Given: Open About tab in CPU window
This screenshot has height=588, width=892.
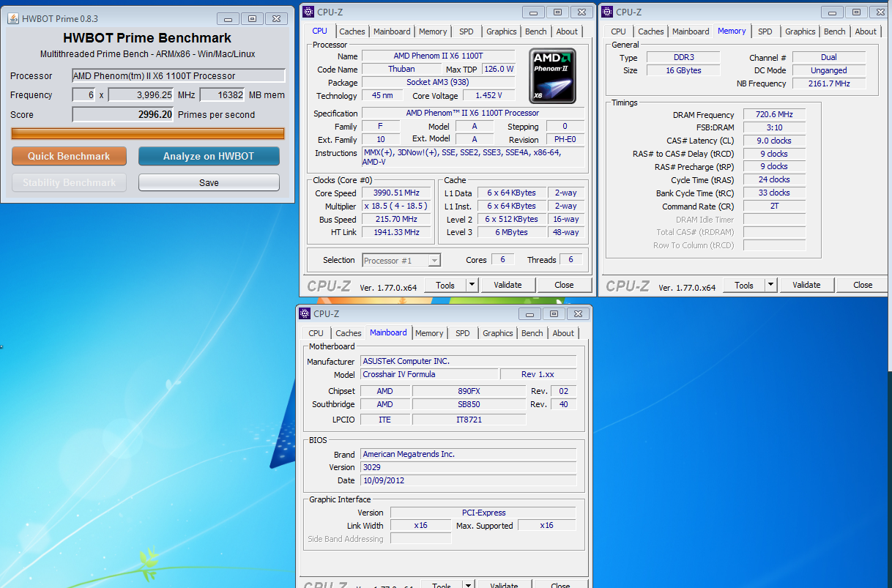Looking at the screenshot, I should tap(567, 31).
